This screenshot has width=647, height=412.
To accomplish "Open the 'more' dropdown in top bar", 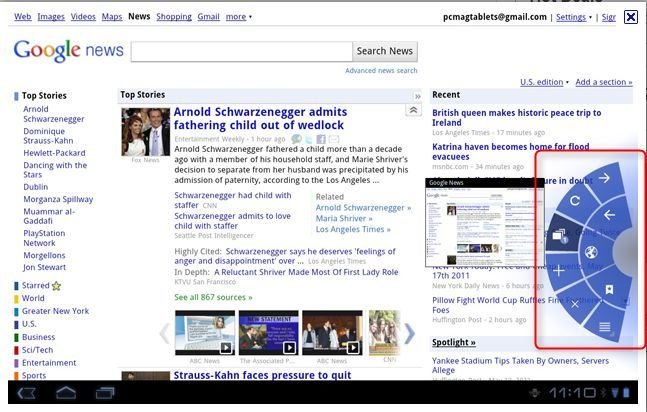I will point(238,17).
